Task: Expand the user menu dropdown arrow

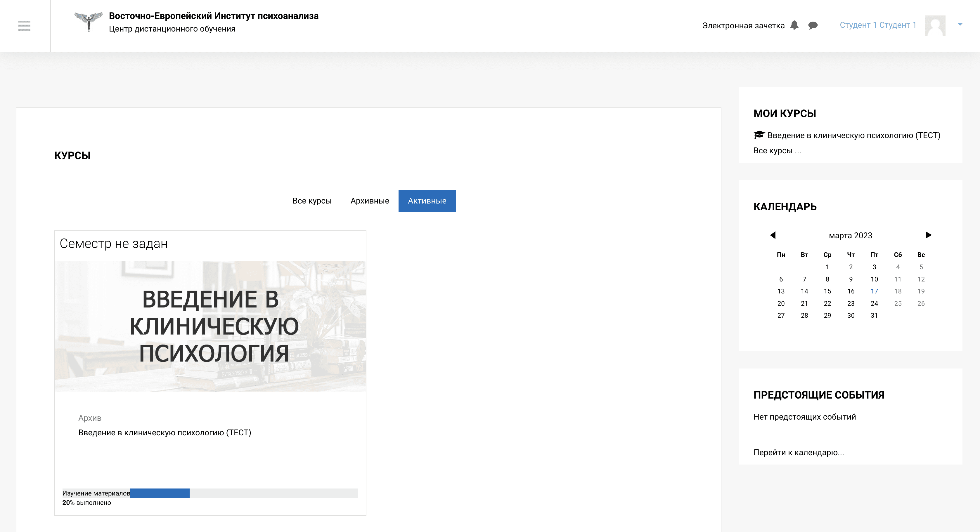Action: [960, 25]
